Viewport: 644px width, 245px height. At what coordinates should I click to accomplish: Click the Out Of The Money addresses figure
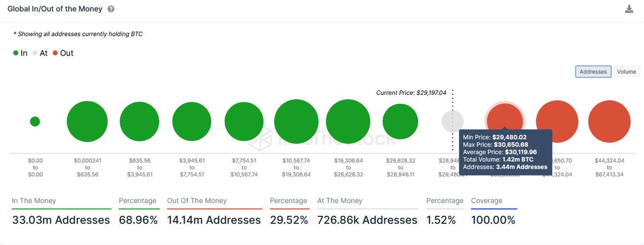(x=214, y=220)
